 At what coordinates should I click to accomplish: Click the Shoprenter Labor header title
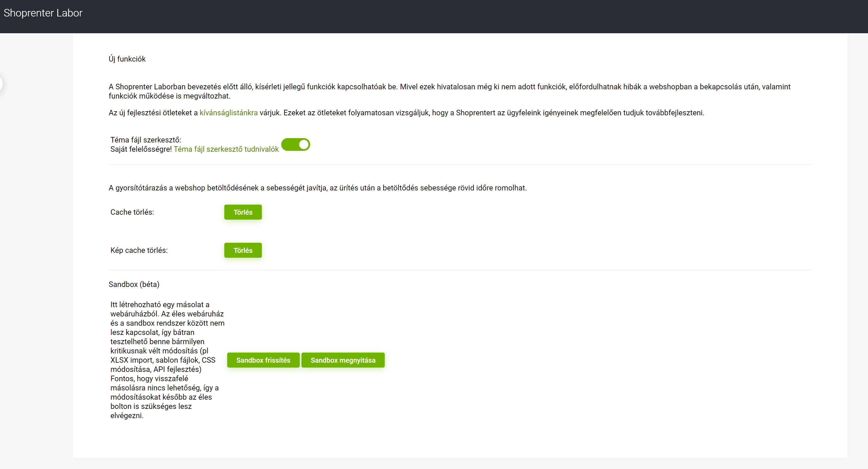coord(43,13)
